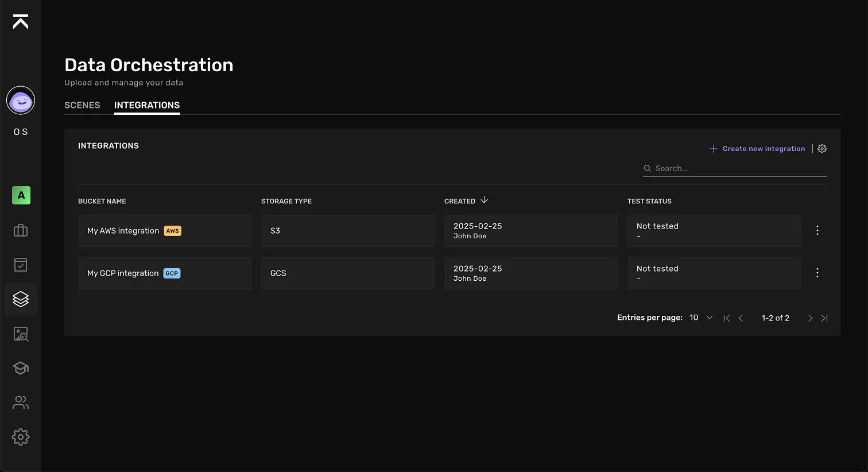Screen dimensions: 868x472
Task: Click the orange AWS tag badge
Action: coord(173,231)
